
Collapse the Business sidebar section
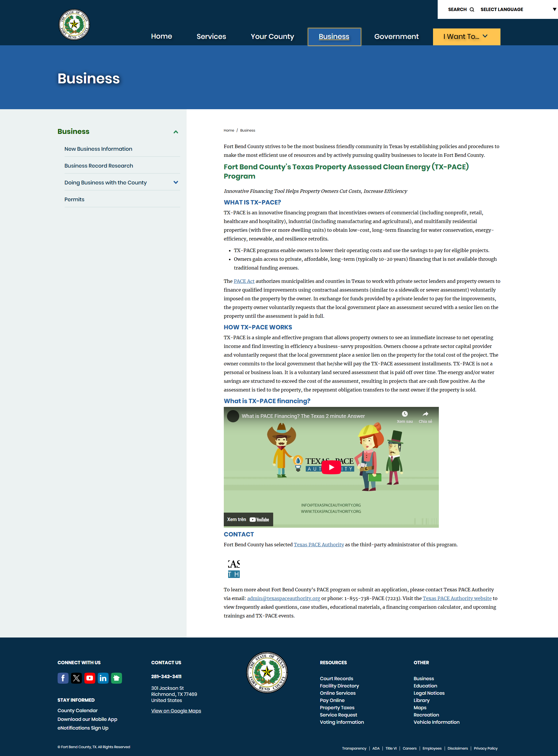click(x=176, y=132)
